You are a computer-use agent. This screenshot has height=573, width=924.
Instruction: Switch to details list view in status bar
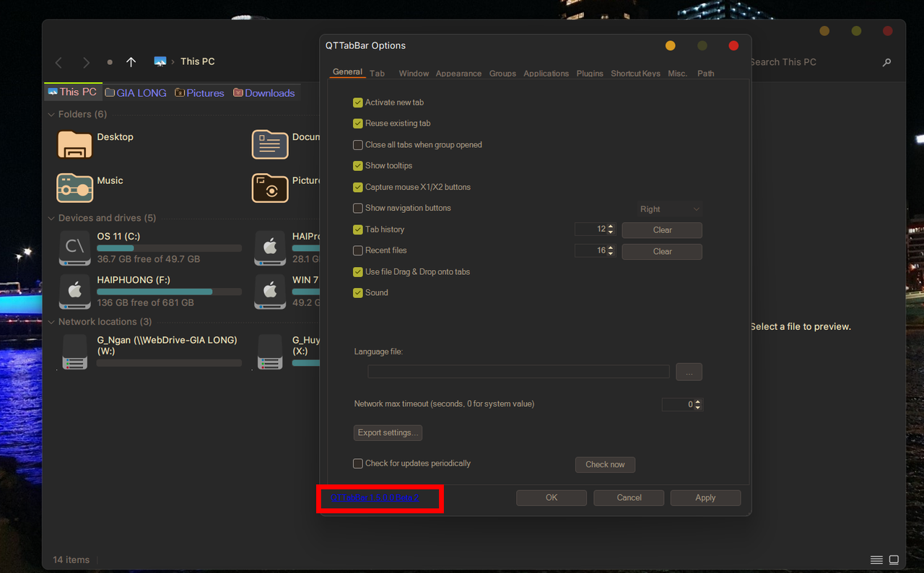point(876,559)
